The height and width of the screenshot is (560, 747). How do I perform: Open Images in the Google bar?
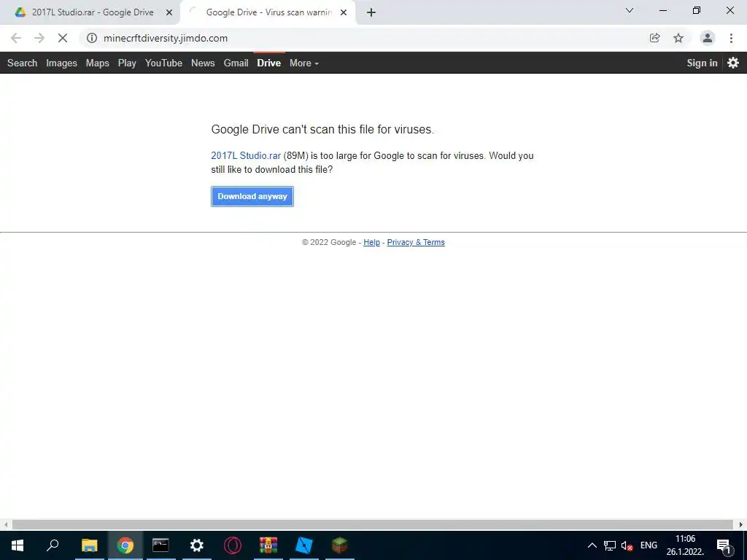tap(61, 63)
